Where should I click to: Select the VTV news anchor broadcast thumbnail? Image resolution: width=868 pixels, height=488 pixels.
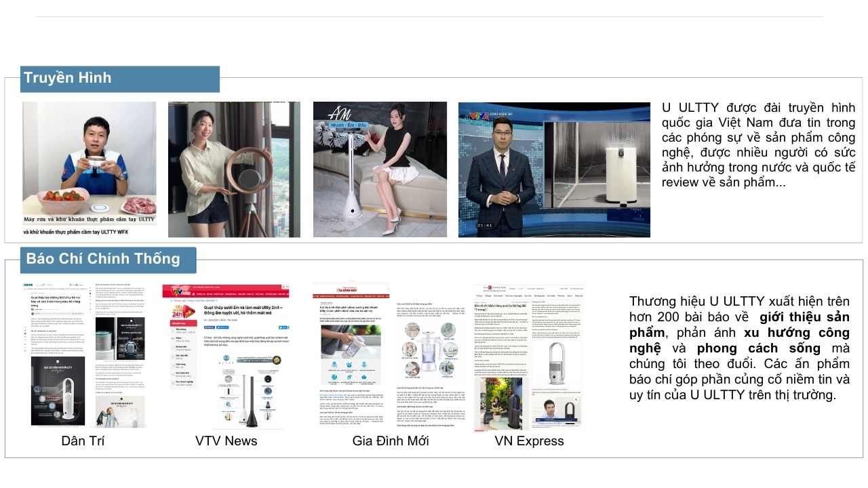click(554, 169)
